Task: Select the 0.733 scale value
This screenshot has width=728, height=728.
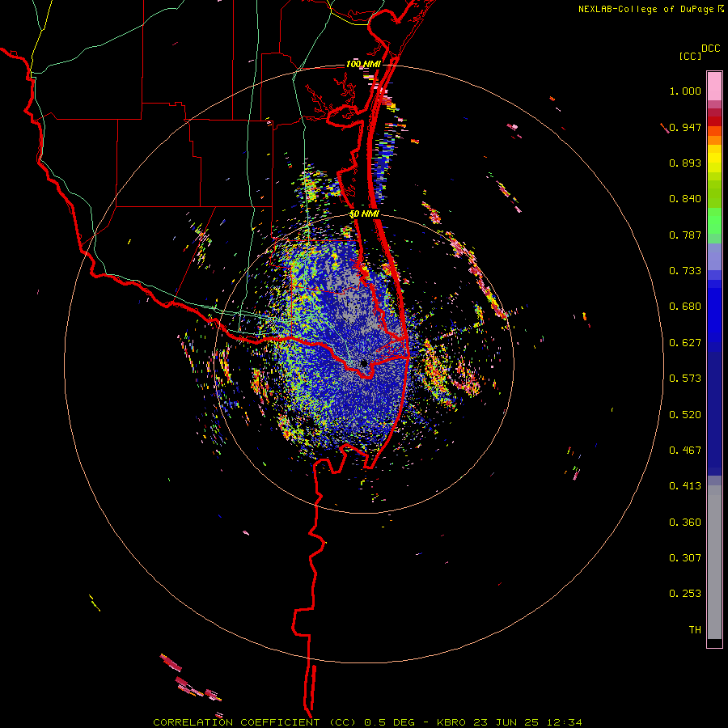Action: [685, 271]
